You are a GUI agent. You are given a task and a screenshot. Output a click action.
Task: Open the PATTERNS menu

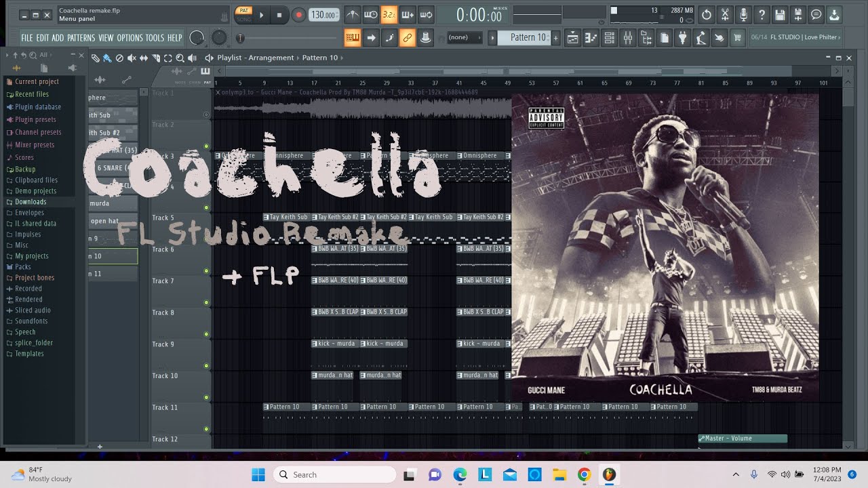point(81,38)
